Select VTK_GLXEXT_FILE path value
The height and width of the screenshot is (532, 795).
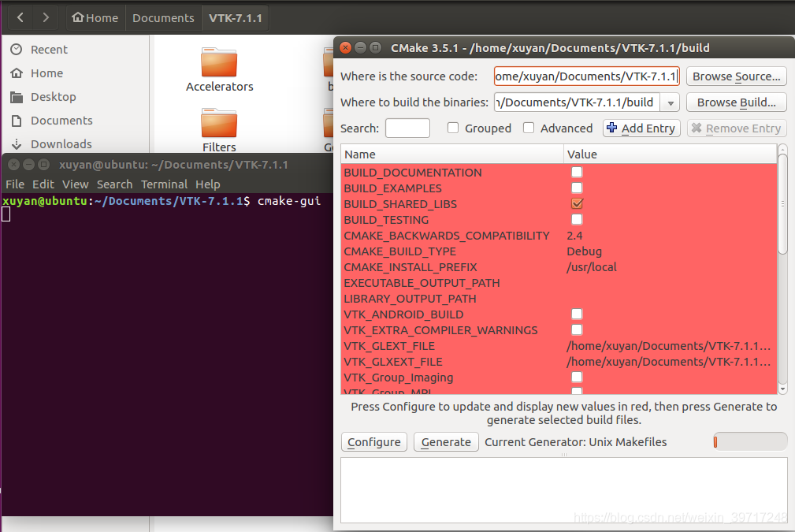pos(668,362)
